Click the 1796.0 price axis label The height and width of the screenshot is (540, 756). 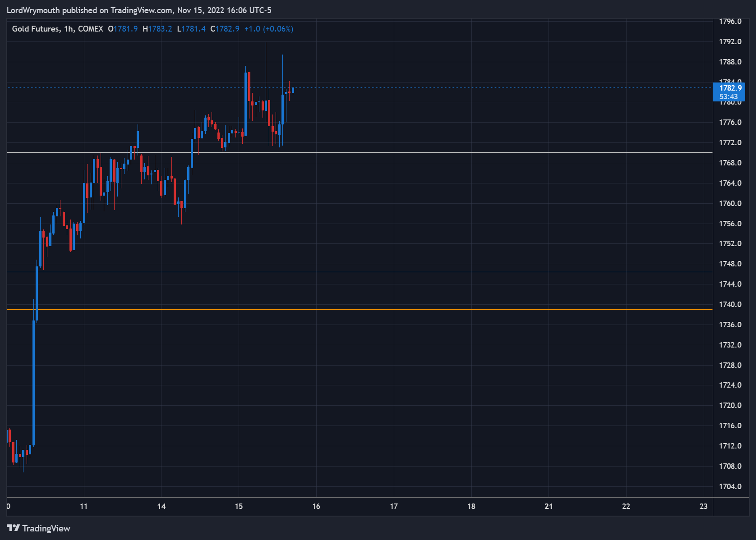pyautogui.click(x=730, y=21)
